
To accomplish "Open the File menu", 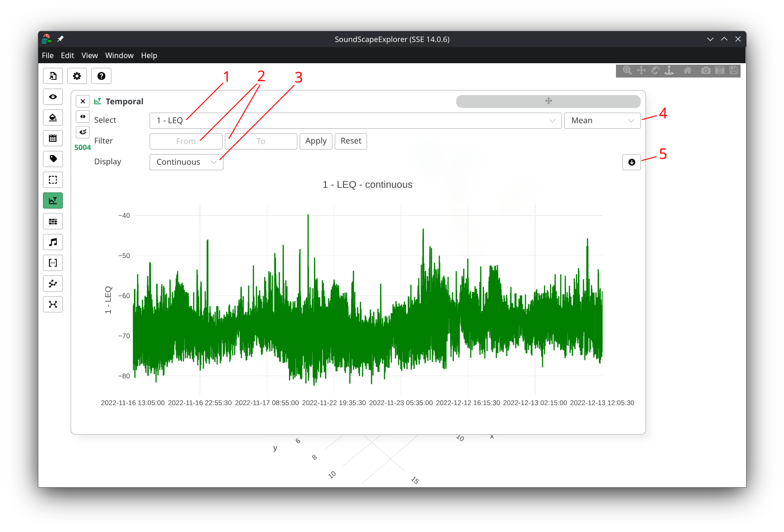I will click(48, 55).
